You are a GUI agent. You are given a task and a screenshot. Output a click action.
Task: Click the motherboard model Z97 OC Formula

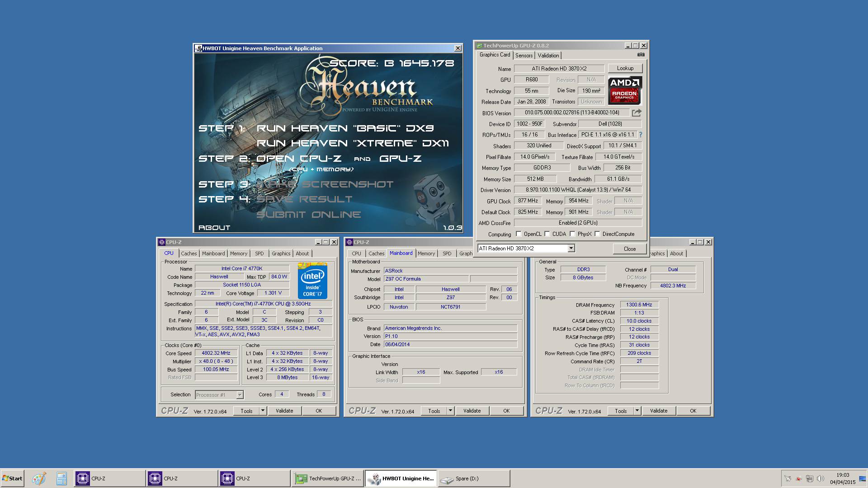tap(426, 279)
